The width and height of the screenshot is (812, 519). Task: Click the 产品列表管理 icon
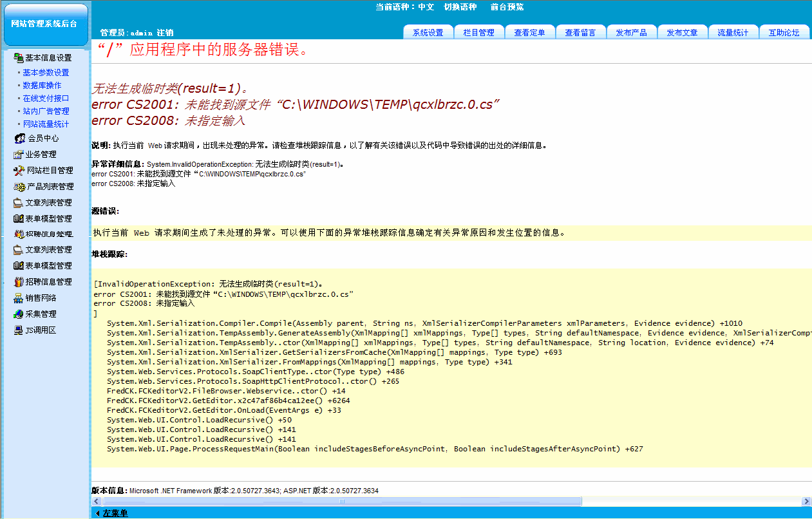19,187
